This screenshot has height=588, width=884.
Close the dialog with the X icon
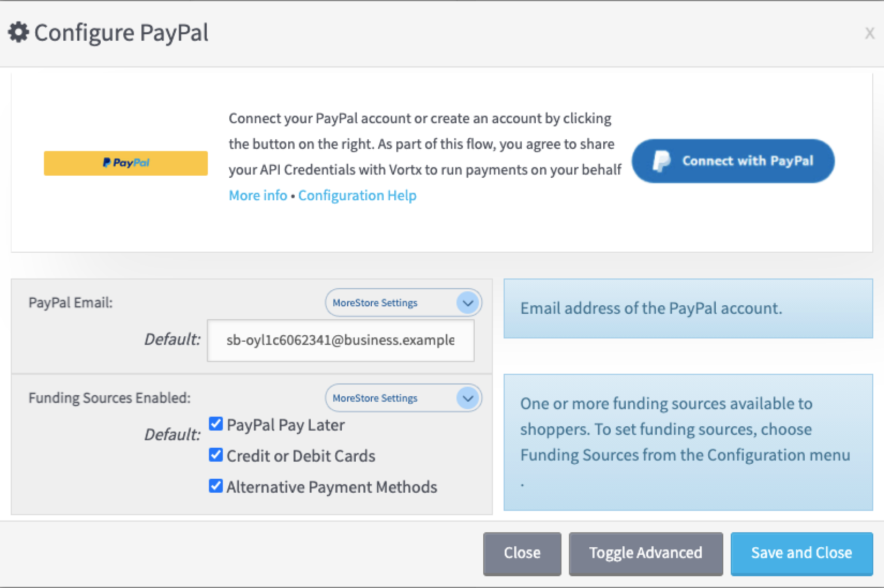click(x=870, y=34)
